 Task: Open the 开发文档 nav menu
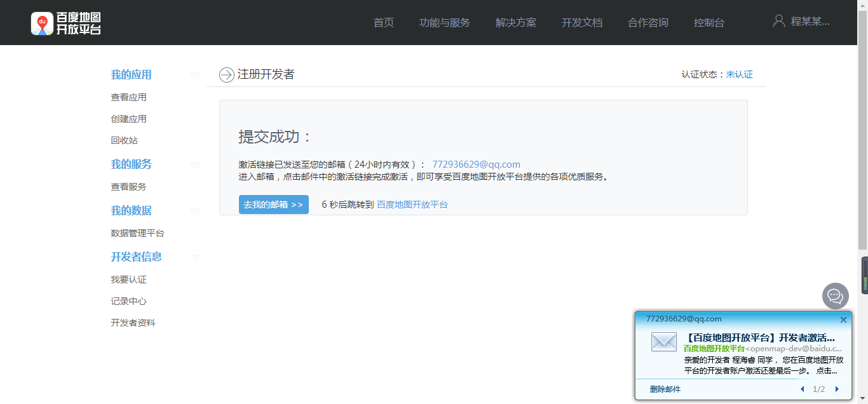pyautogui.click(x=582, y=23)
